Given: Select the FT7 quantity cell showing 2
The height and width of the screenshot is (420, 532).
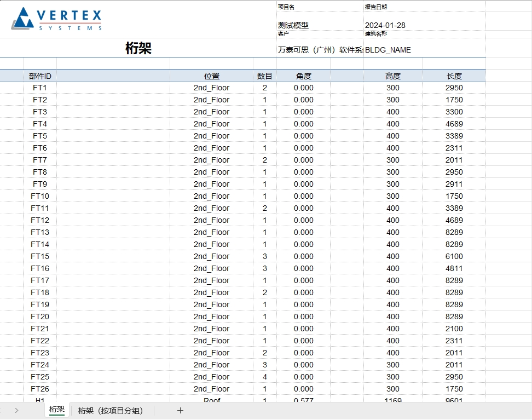Looking at the screenshot, I should click(265, 160).
